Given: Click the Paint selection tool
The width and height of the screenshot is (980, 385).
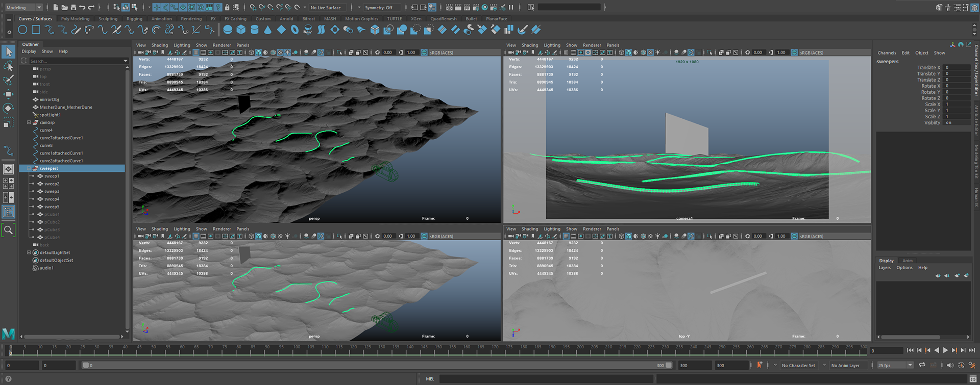Looking at the screenshot, I should (8, 80).
